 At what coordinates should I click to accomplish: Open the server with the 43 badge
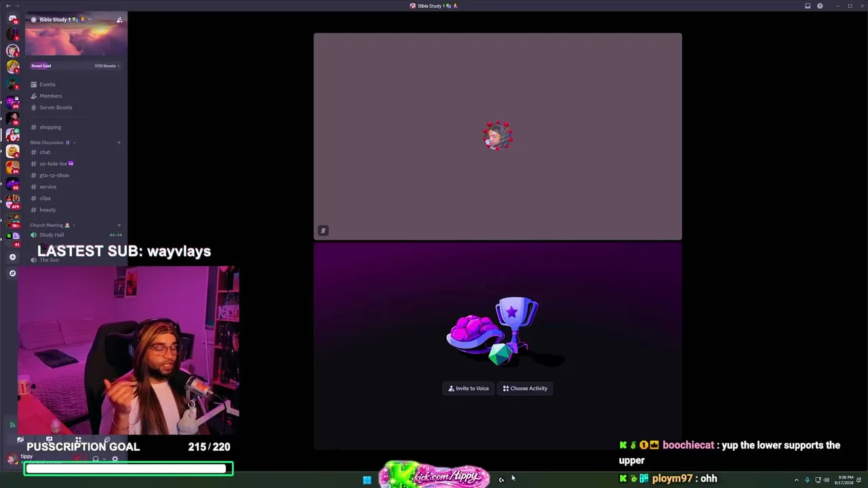[x=12, y=184]
